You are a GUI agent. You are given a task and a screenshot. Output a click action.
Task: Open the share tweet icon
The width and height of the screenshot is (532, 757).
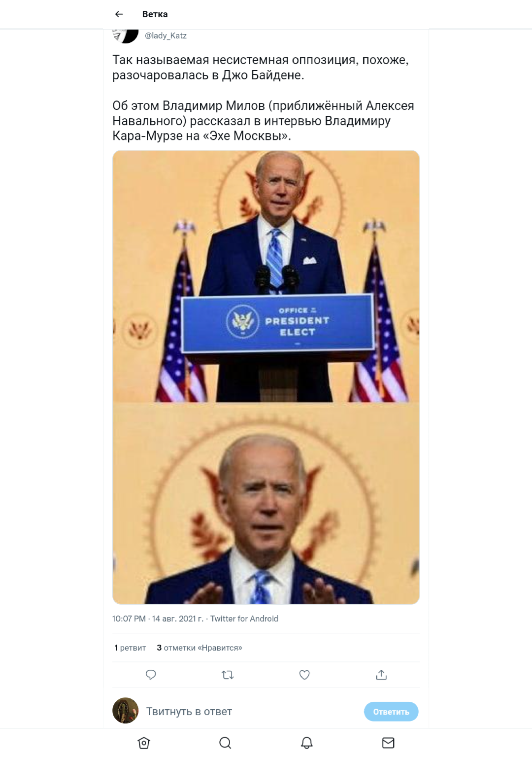[x=381, y=675]
